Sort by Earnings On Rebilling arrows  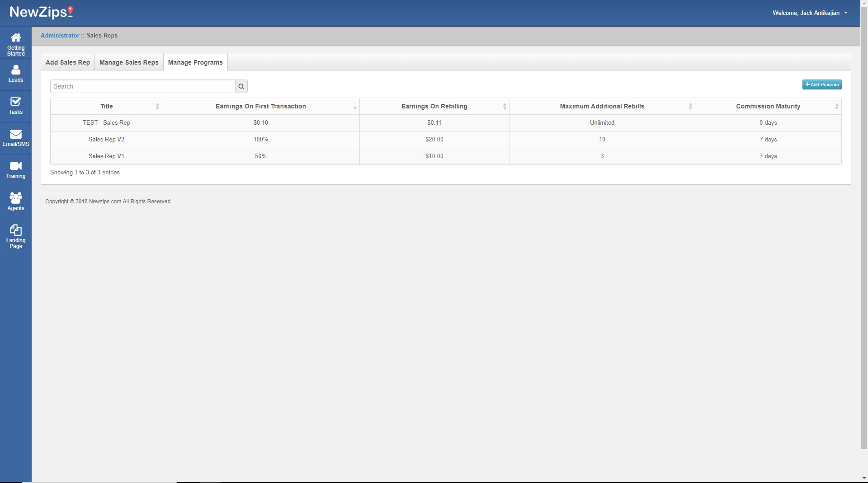505,107
